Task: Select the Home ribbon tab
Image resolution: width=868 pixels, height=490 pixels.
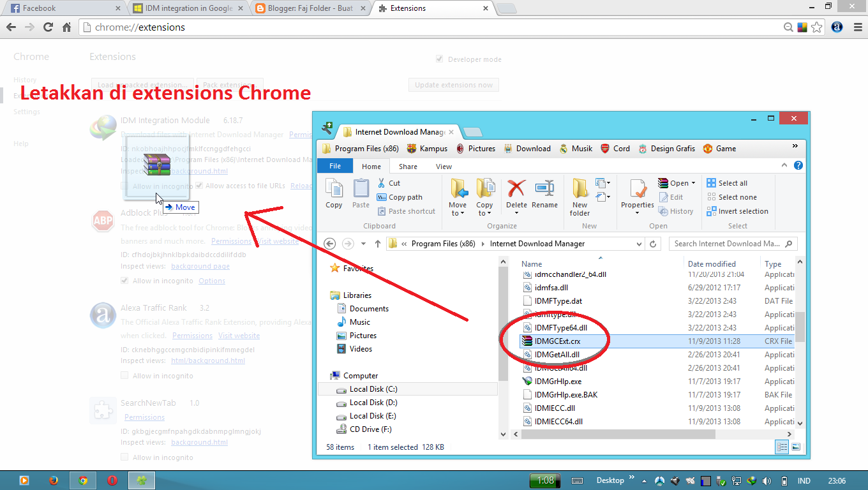Action: point(371,167)
